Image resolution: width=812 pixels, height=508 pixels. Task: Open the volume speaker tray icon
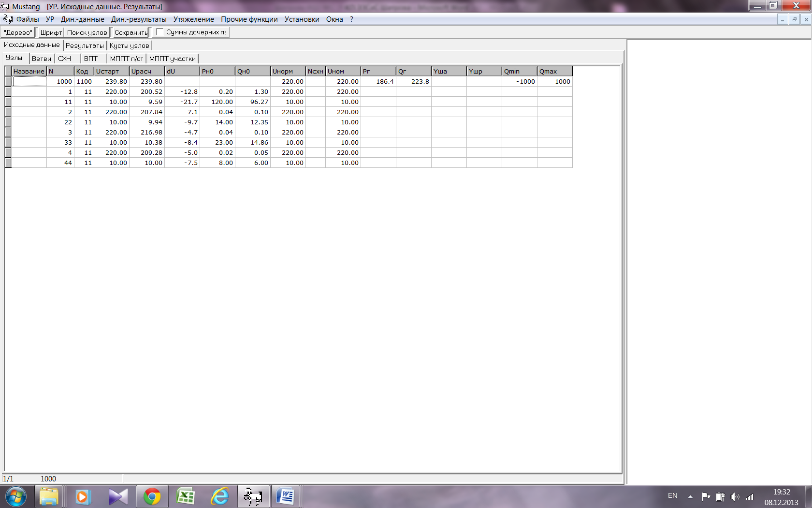click(735, 496)
